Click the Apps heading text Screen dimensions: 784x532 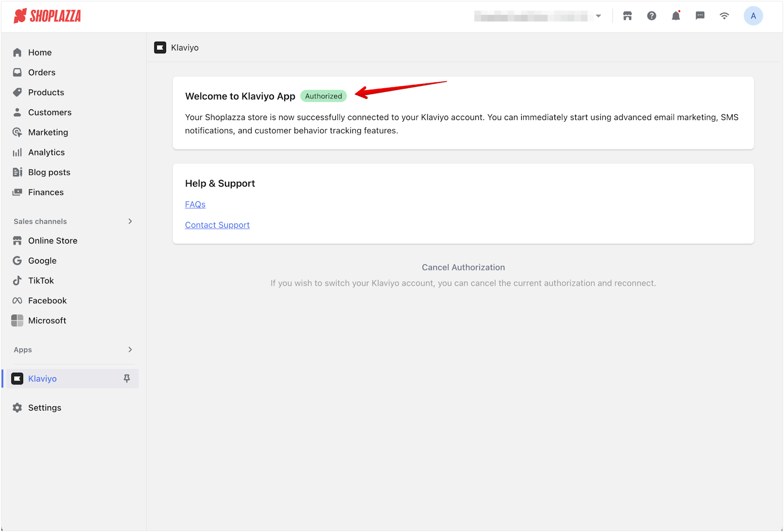pos(23,350)
